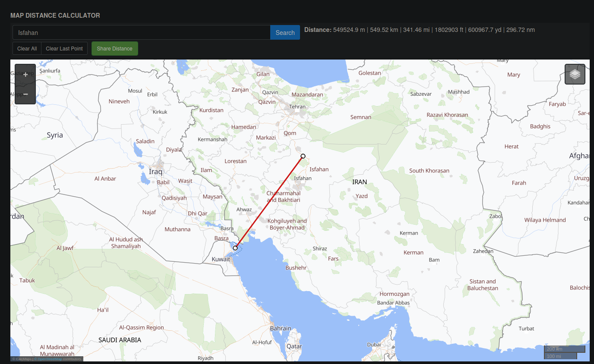Click the Mosul city label
Image resolution: width=594 pixels, height=364 pixels.
pos(135,91)
